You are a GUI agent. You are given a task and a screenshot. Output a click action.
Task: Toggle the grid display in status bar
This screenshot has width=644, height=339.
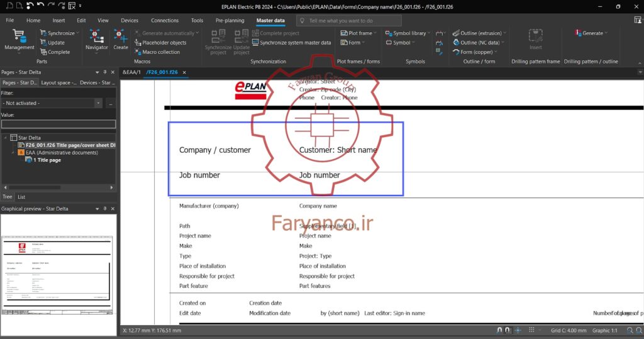coord(531,330)
